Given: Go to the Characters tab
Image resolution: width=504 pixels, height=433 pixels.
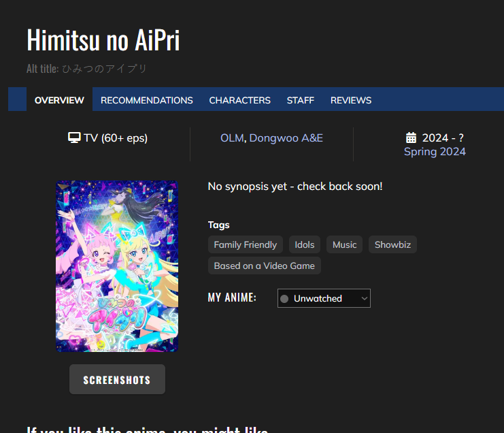Looking at the screenshot, I should 239,100.
